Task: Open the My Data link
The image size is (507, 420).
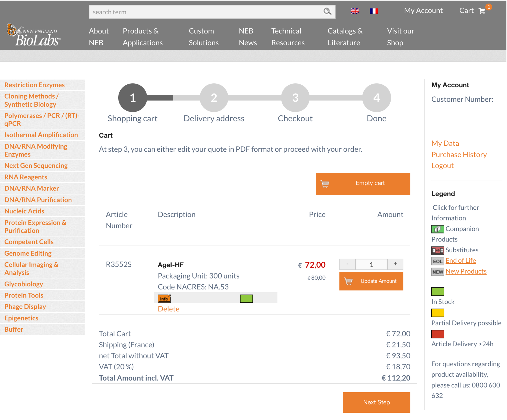Action: 445,143
